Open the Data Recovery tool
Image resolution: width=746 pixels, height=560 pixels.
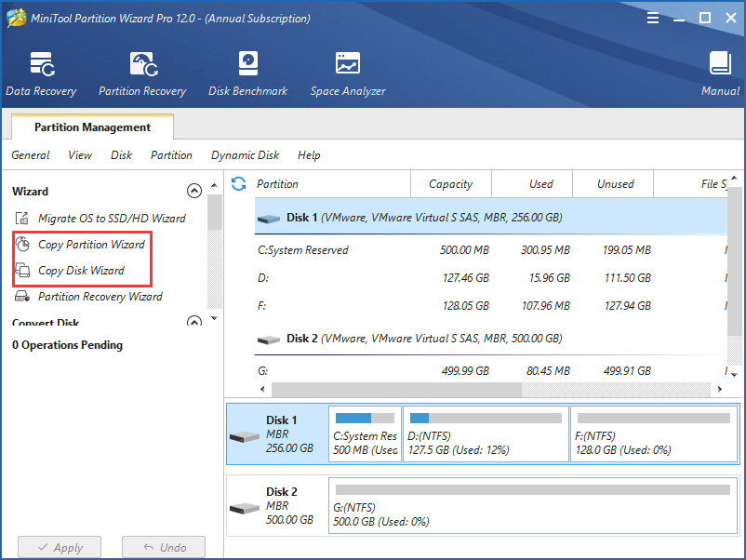[41, 74]
